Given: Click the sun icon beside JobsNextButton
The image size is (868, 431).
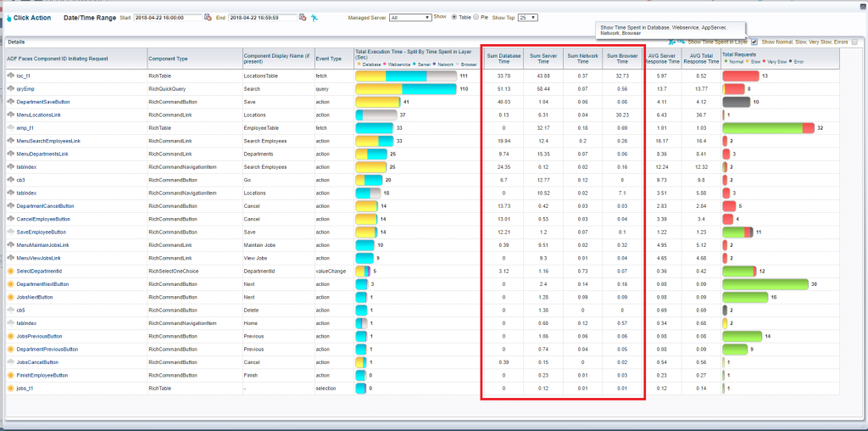Looking at the screenshot, I should (10, 297).
